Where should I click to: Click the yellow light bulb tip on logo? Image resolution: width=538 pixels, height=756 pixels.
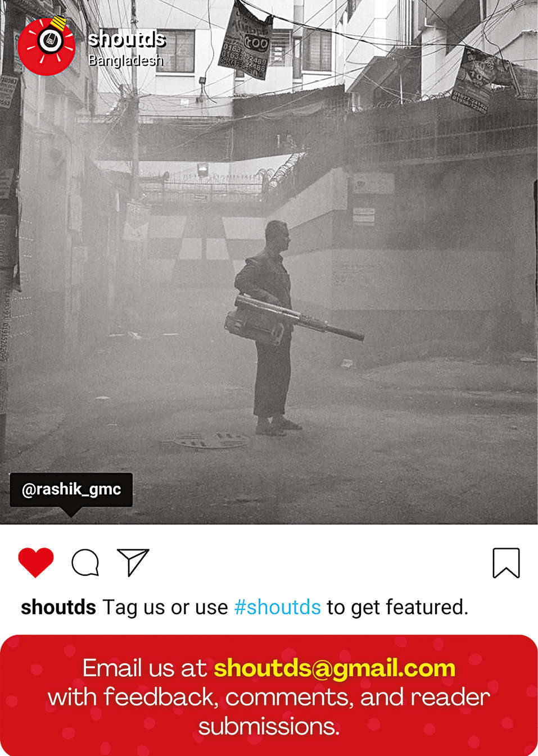(x=58, y=24)
